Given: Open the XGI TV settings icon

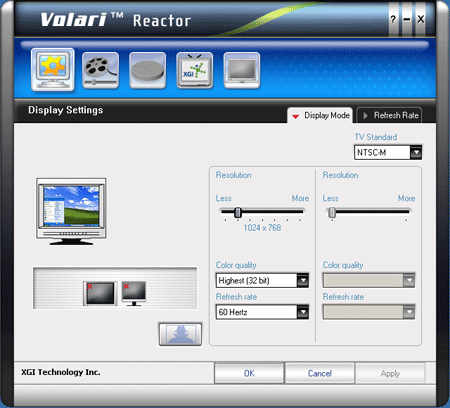Looking at the screenshot, I should [x=195, y=70].
